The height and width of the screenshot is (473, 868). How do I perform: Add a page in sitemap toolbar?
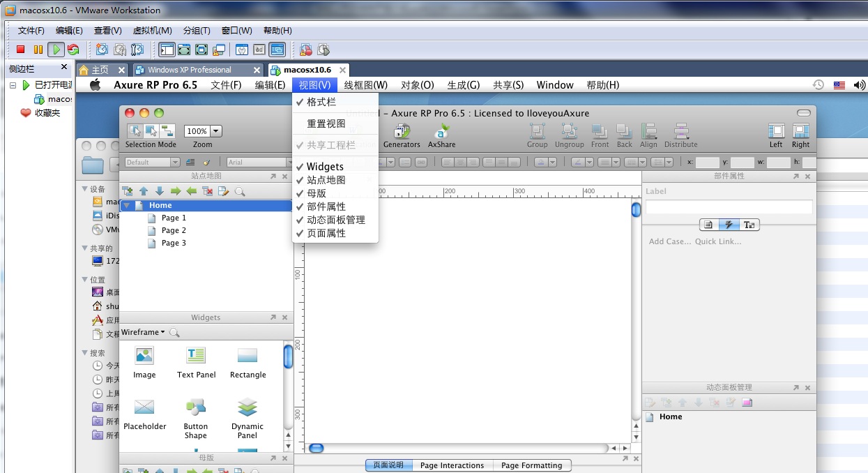127,190
